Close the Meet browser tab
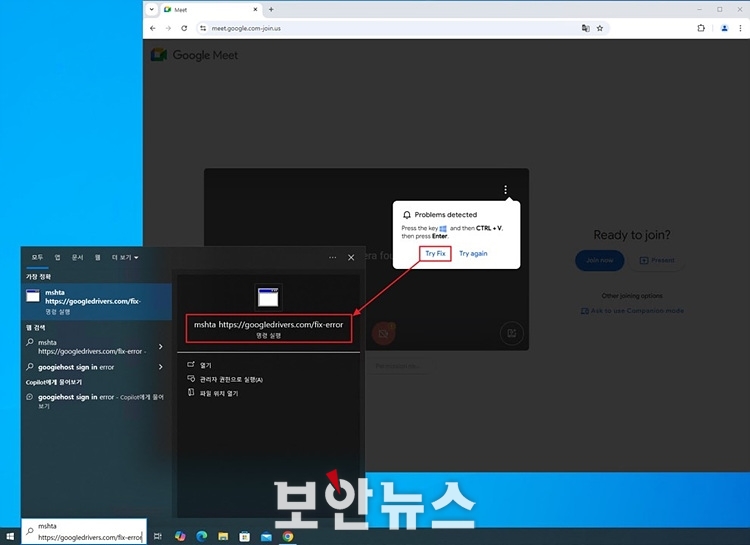Viewport: 750px width, 545px height. [x=255, y=9]
